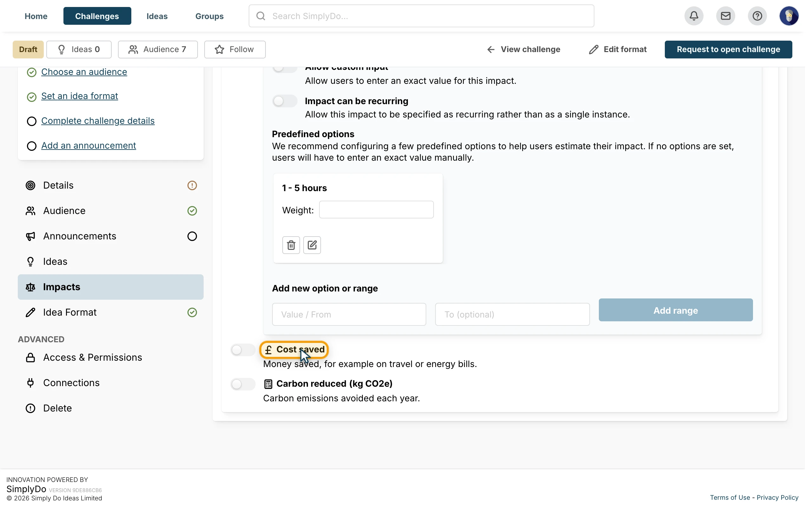The image size is (812, 508).
Task: Enable the Carbon reduced impact toggle
Action: click(x=243, y=384)
